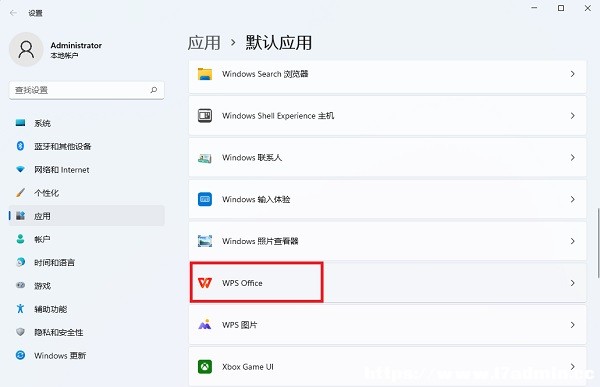Viewport: 600px width, 387px height.
Task: Open Xbox Game UI default settings
Action: click(x=387, y=366)
